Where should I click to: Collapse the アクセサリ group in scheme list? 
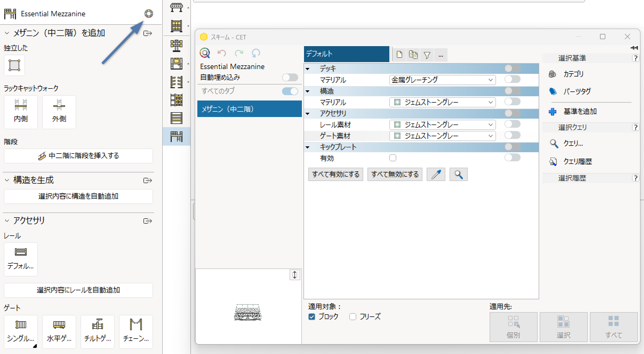[x=308, y=114]
